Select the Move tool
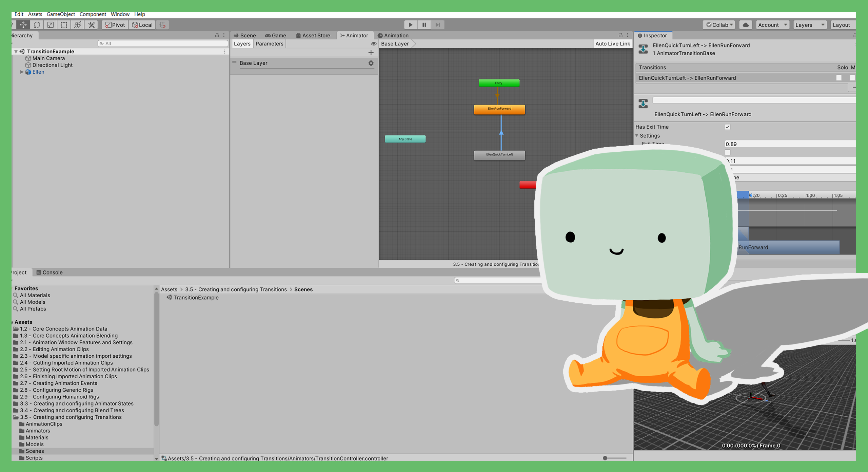This screenshot has width=868, height=472. tap(23, 24)
